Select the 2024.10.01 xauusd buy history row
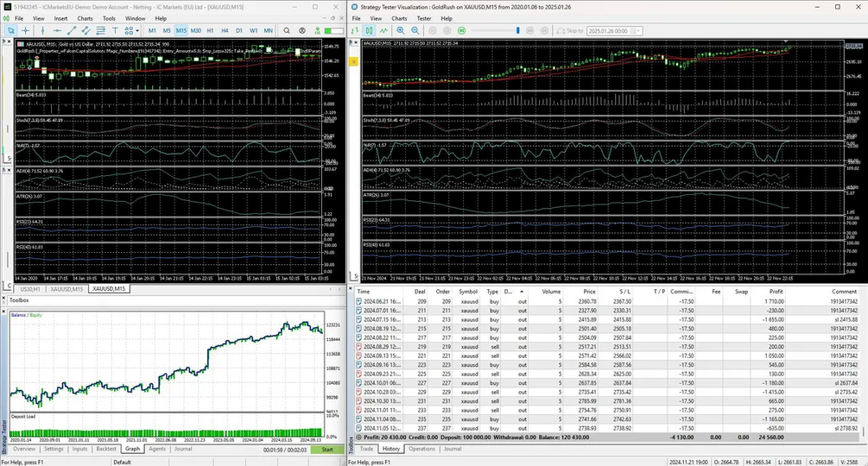Screen dimensions: 868x466 tap(607, 383)
